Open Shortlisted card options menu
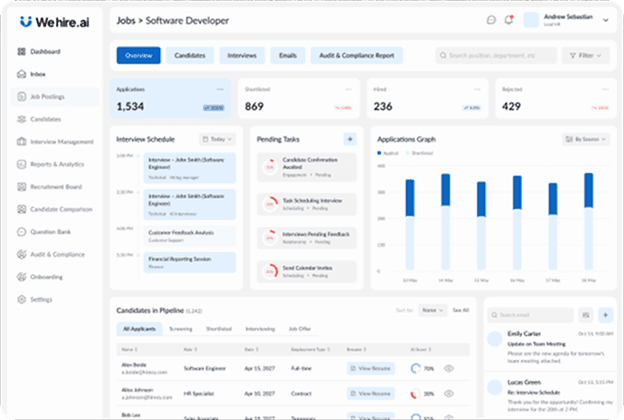 click(x=348, y=89)
